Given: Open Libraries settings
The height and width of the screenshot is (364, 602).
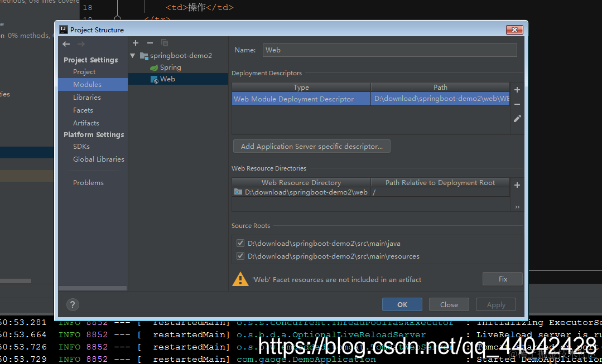Looking at the screenshot, I should (x=87, y=98).
